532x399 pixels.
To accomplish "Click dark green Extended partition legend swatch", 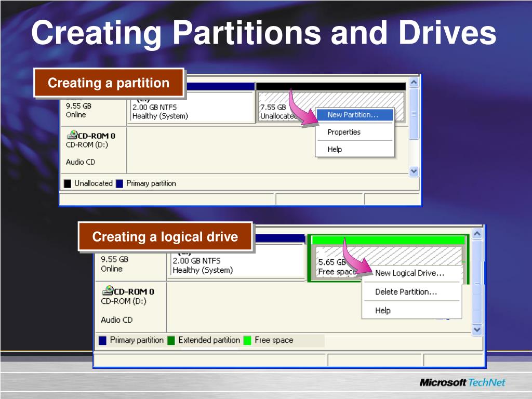I will click(171, 340).
